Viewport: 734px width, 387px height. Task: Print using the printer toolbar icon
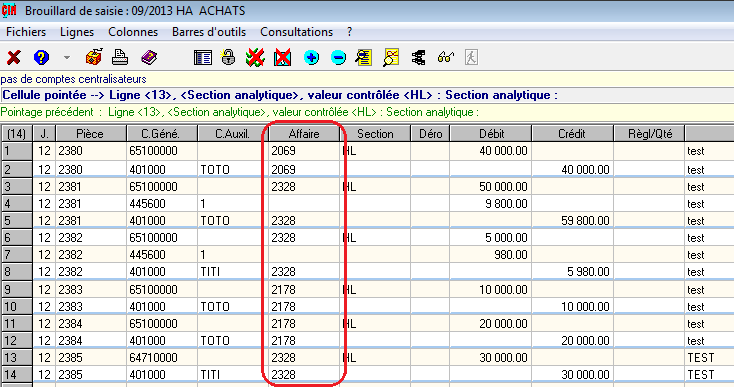coord(120,58)
